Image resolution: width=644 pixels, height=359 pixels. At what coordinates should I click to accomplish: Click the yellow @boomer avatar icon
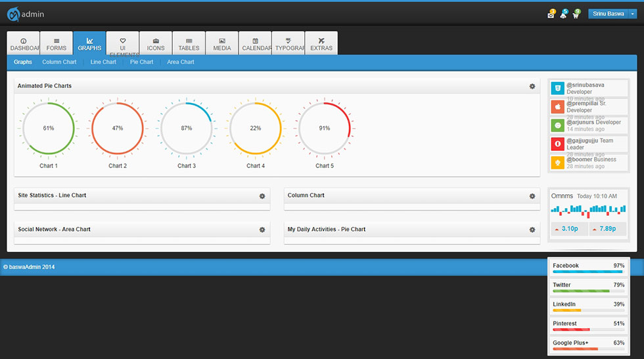click(557, 163)
